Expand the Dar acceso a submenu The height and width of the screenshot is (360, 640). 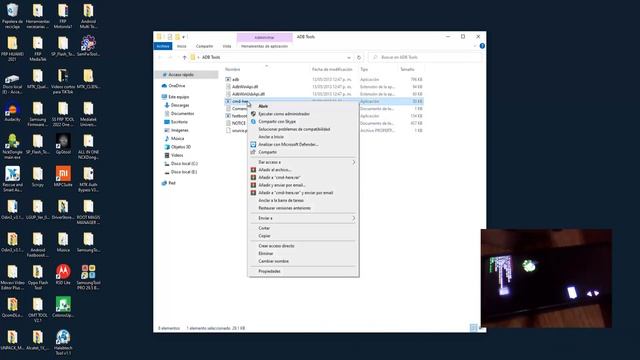[303, 162]
